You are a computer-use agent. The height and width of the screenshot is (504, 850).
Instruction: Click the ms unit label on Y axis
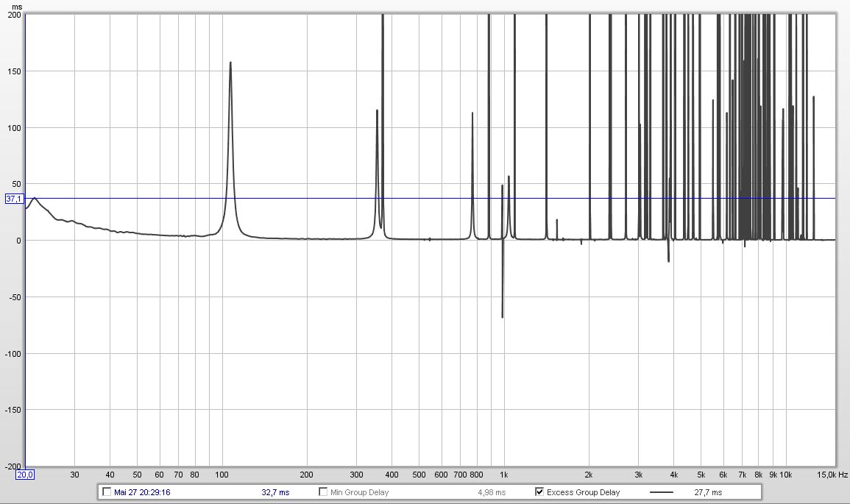[17, 7]
